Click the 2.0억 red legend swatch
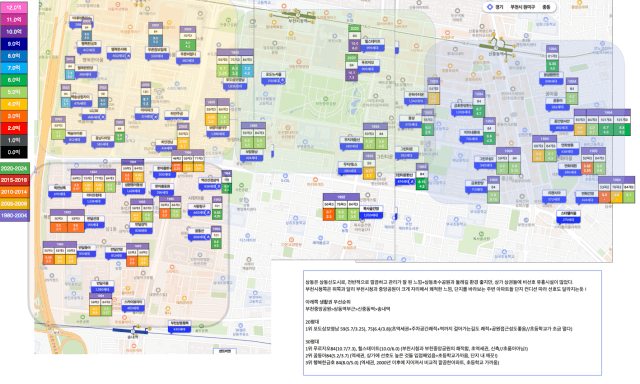 click(14, 128)
